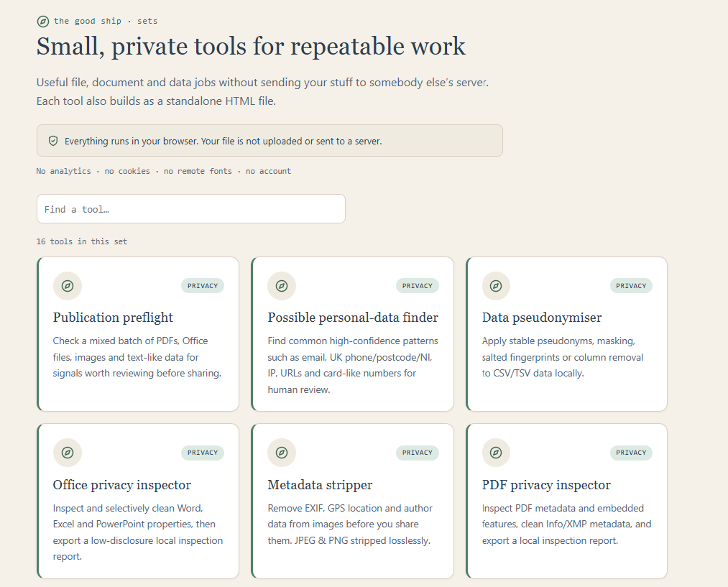
Task: Click the Possible personal-data finder card icon
Action: coord(282,286)
